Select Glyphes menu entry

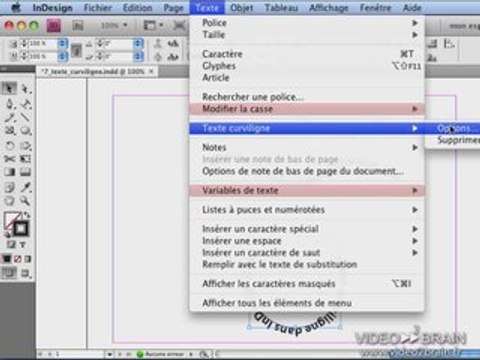click(307, 66)
